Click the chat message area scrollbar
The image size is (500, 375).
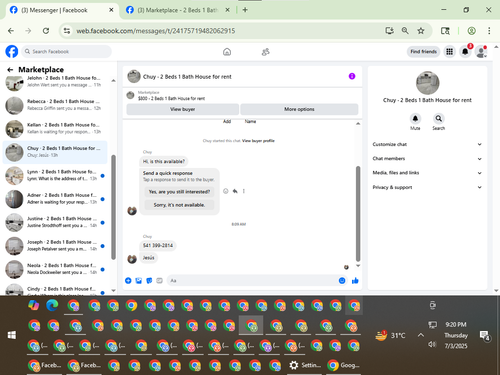click(x=358, y=213)
